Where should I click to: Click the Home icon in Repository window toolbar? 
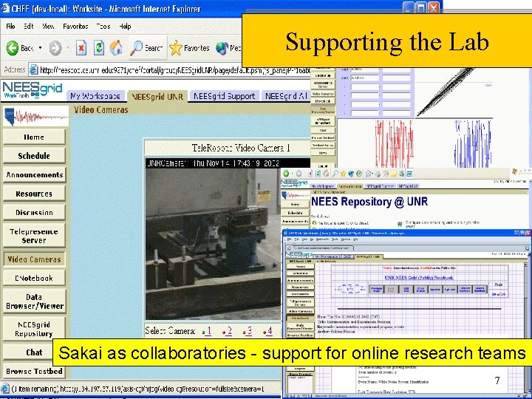click(x=326, y=174)
